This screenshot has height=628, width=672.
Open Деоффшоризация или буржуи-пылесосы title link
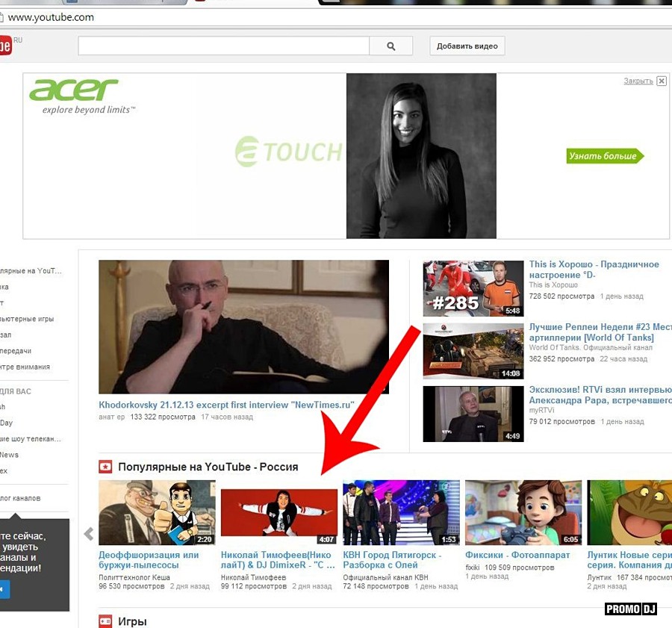coord(149,560)
